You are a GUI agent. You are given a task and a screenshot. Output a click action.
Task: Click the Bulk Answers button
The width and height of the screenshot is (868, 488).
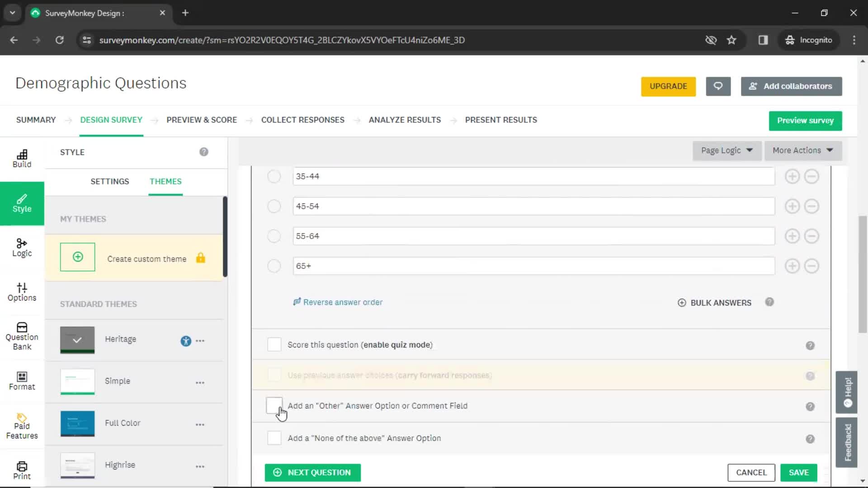(714, 303)
